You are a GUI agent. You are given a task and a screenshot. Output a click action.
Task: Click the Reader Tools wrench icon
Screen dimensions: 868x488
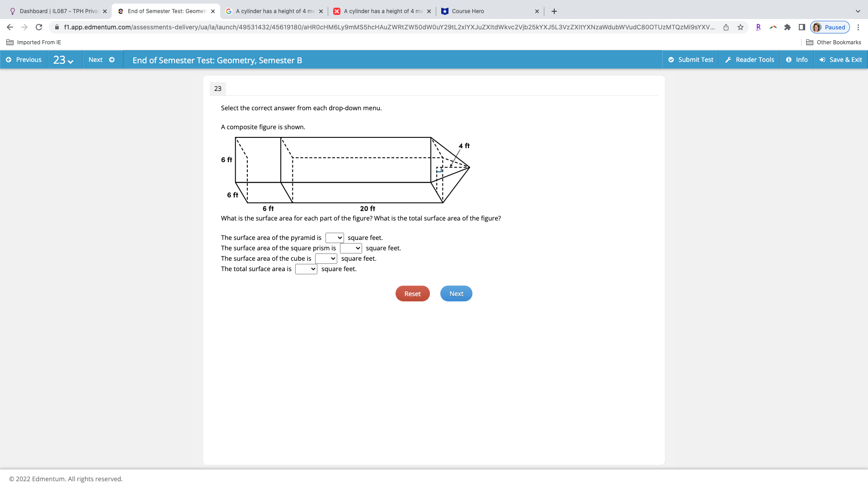(727, 59)
